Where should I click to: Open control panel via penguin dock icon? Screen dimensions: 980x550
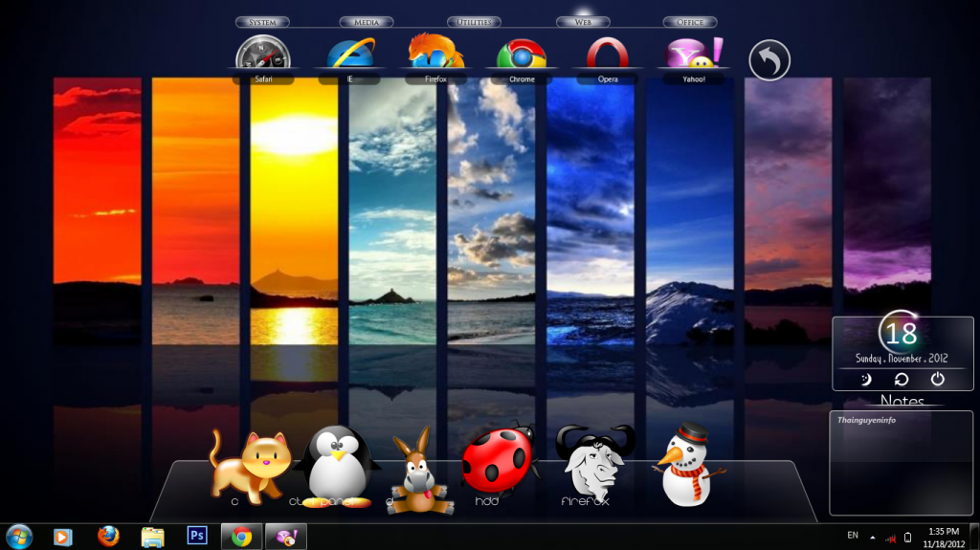pyautogui.click(x=336, y=466)
